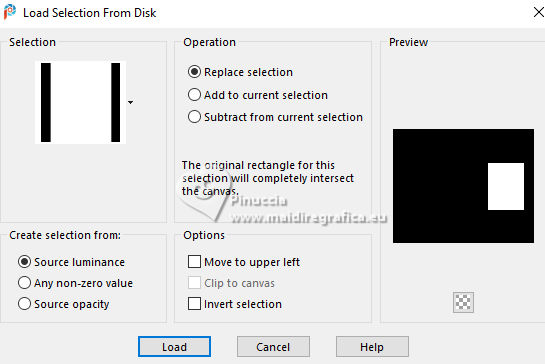Toggle the preview transparency checkerboard icon
The width and height of the screenshot is (545, 364).
click(x=463, y=302)
